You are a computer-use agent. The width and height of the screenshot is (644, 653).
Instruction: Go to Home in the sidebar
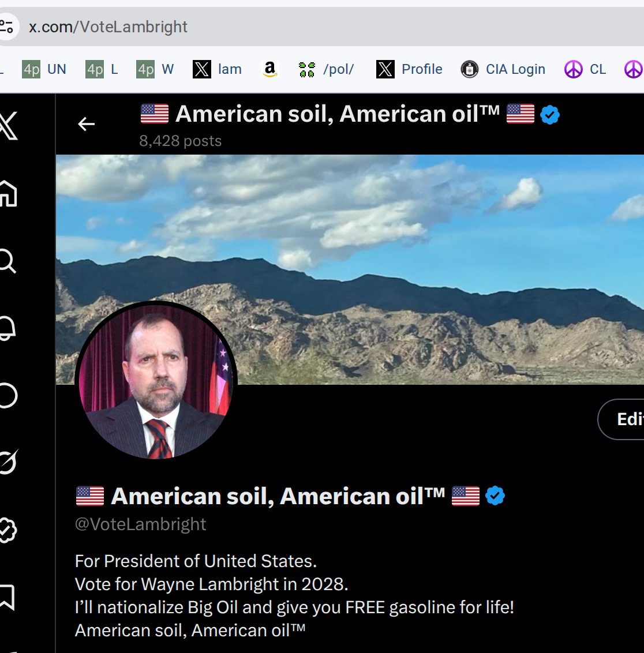8,194
